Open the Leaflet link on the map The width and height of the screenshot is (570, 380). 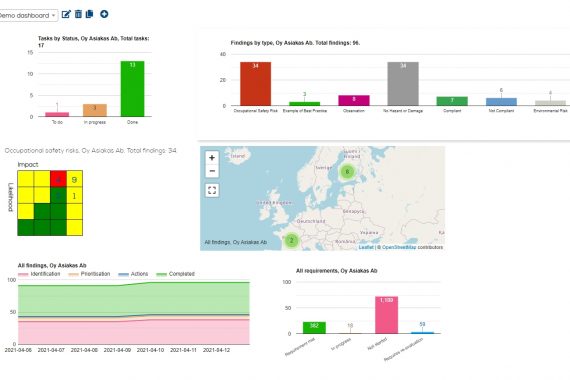tap(366, 247)
